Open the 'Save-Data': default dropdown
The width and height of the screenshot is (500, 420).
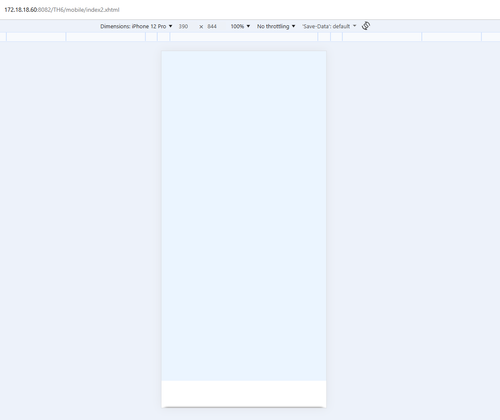[329, 26]
